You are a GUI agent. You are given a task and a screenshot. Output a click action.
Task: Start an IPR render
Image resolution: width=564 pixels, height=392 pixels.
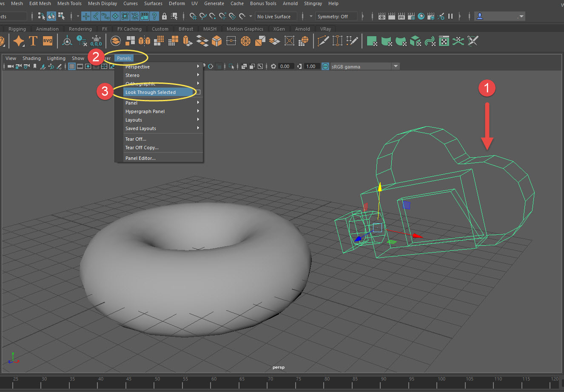(x=401, y=16)
